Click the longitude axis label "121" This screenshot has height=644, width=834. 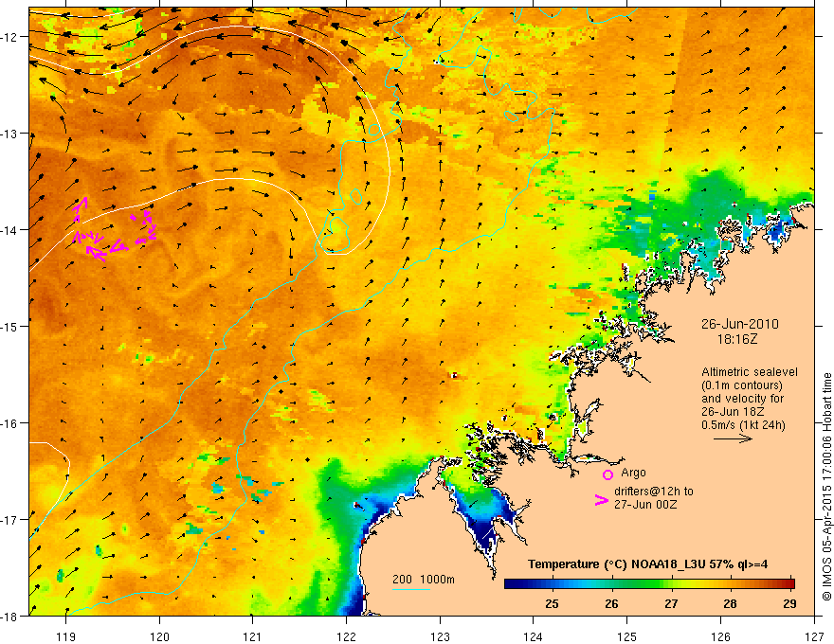(253, 636)
